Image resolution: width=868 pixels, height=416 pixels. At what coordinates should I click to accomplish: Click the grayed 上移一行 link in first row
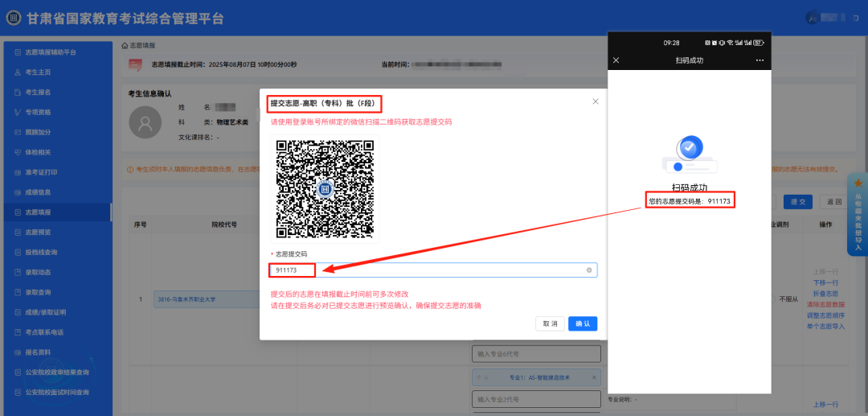pos(825,271)
